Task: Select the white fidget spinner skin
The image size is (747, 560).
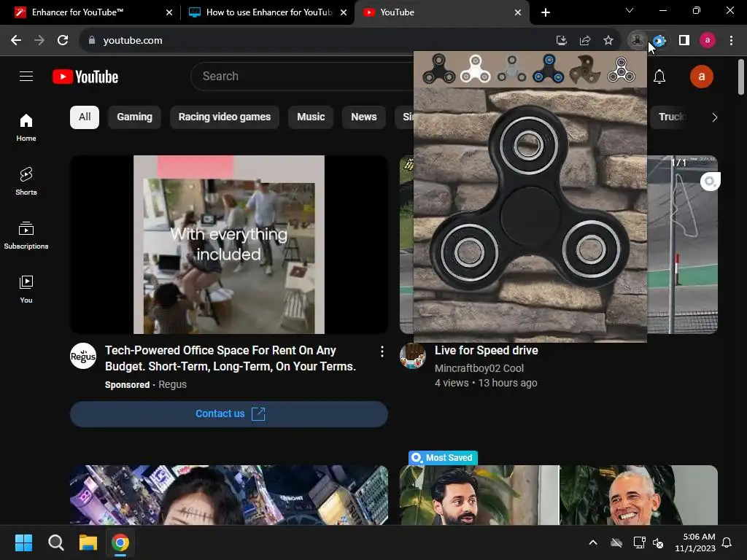Action: 475,69
